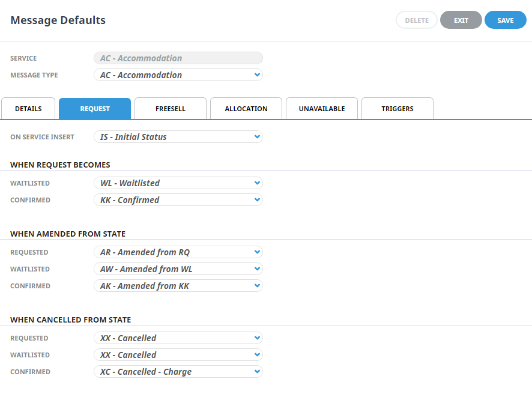Click the Delete button

(x=417, y=20)
